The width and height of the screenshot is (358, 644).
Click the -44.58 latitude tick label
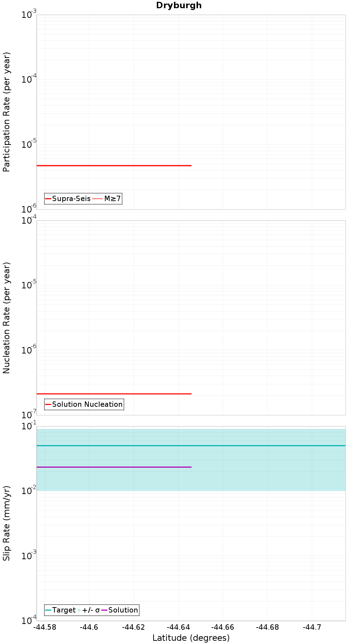click(x=44, y=627)
